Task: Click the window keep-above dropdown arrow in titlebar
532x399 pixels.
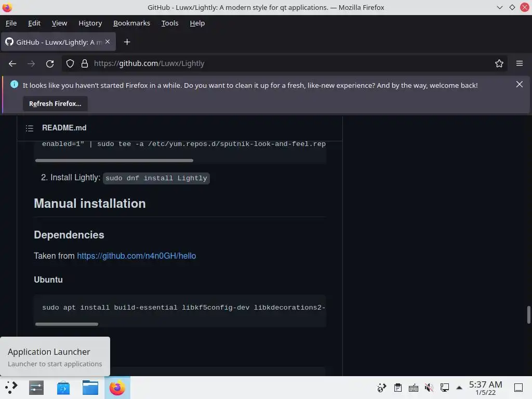Action: [499, 7]
